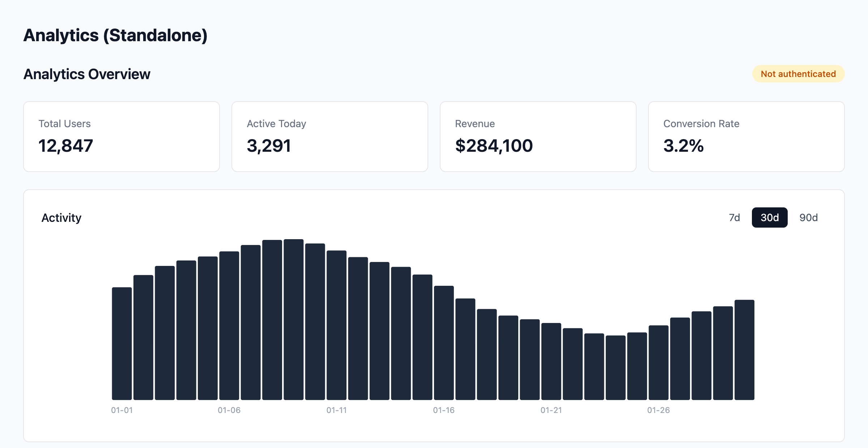This screenshot has width=868, height=448.
Task: Click the shortest bar in Activity chart
Action: [616, 367]
